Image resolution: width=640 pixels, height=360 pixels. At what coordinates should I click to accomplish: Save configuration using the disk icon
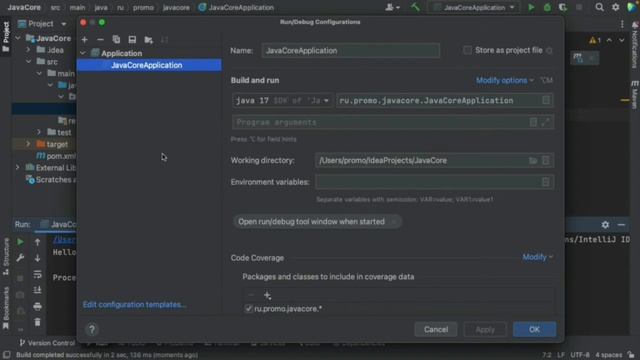click(x=132, y=40)
